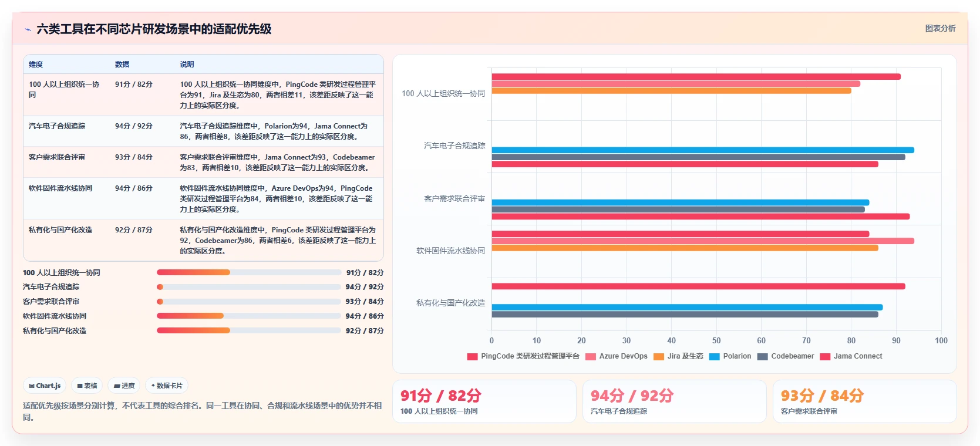Toggle the Azure DevOps legend entry

617,356
